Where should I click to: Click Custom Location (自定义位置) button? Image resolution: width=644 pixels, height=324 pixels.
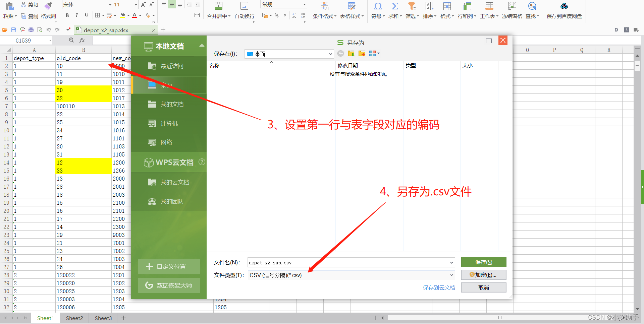169,266
